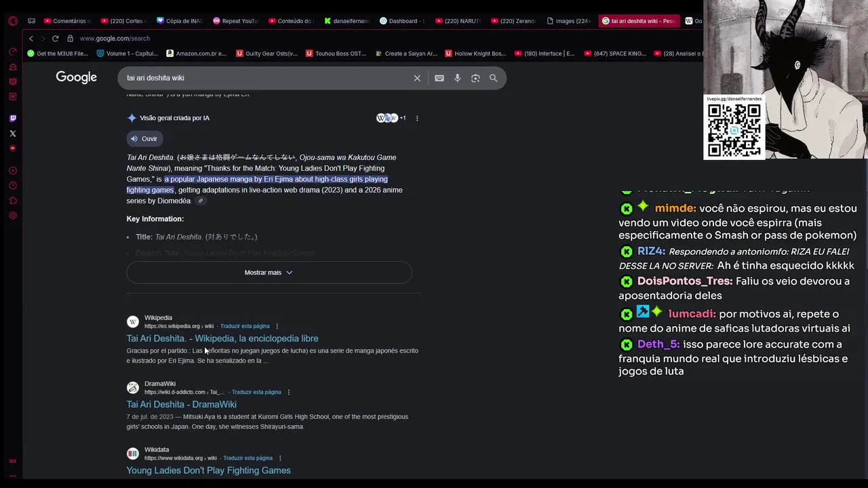Switch to the Conteúdo do tab

click(x=292, y=21)
